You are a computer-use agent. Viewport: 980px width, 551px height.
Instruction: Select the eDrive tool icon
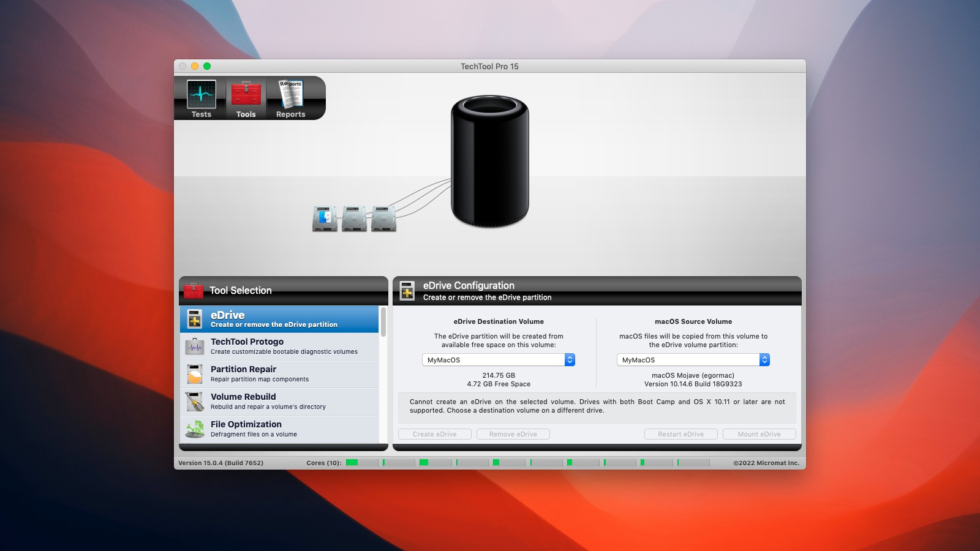(x=194, y=318)
